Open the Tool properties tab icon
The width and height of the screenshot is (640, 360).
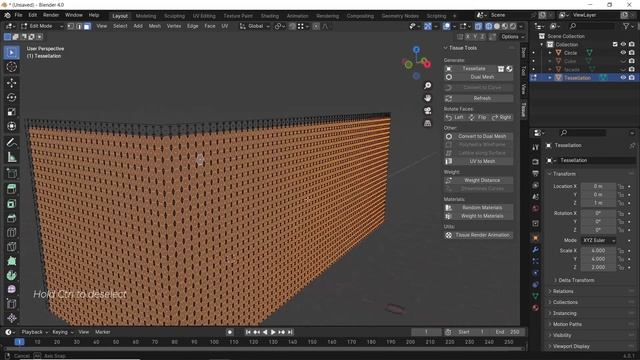pyautogui.click(x=536, y=147)
